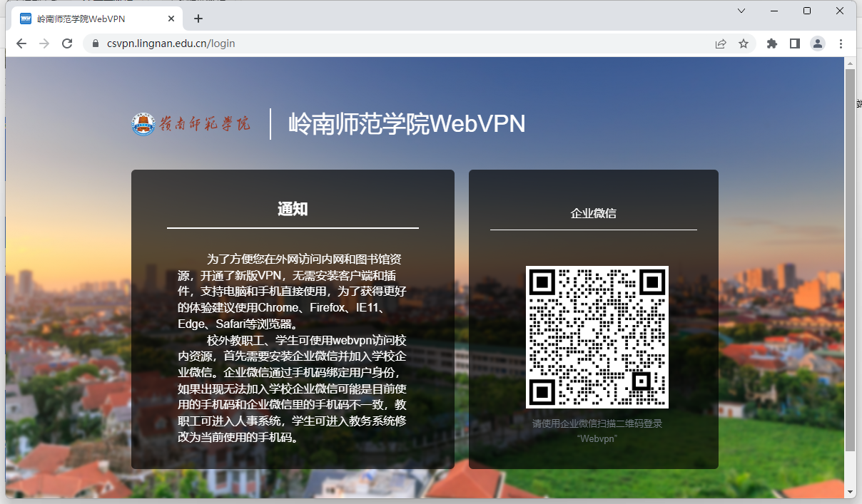Click the back navigation arrow

[x=21, y=43]
